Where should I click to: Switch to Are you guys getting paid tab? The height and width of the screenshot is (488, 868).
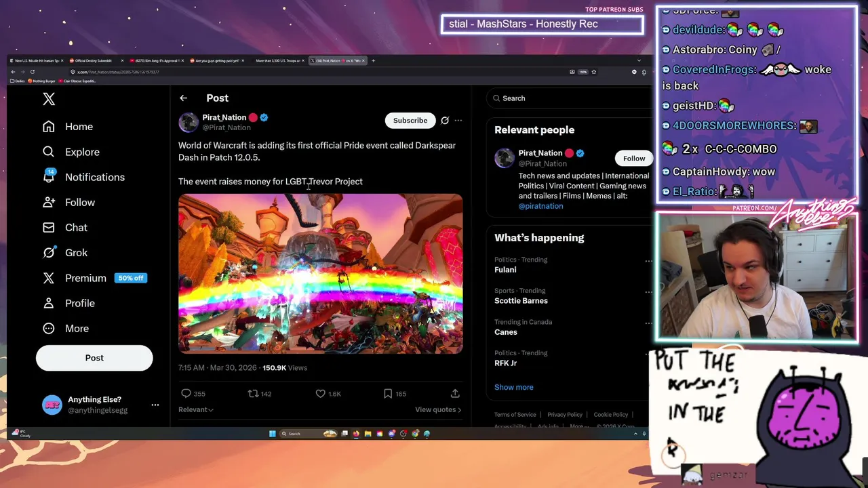[217, 61]
